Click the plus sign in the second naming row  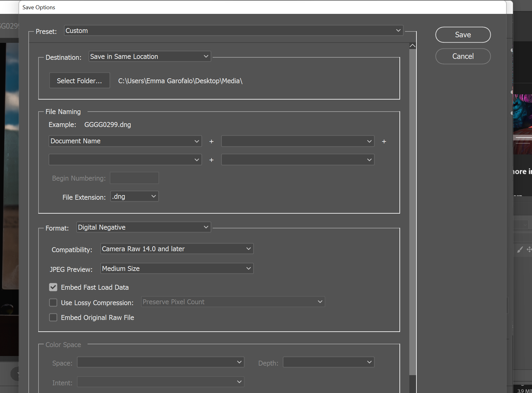211,160
